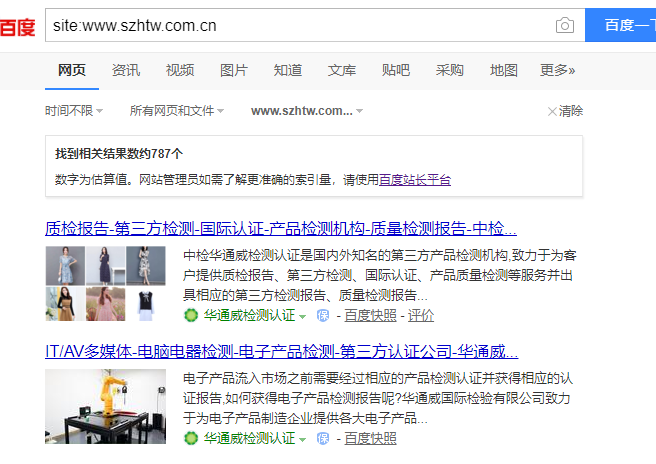Go to the 图片 tab
Viewport: 656px width, 464px height.
point(234,70)
